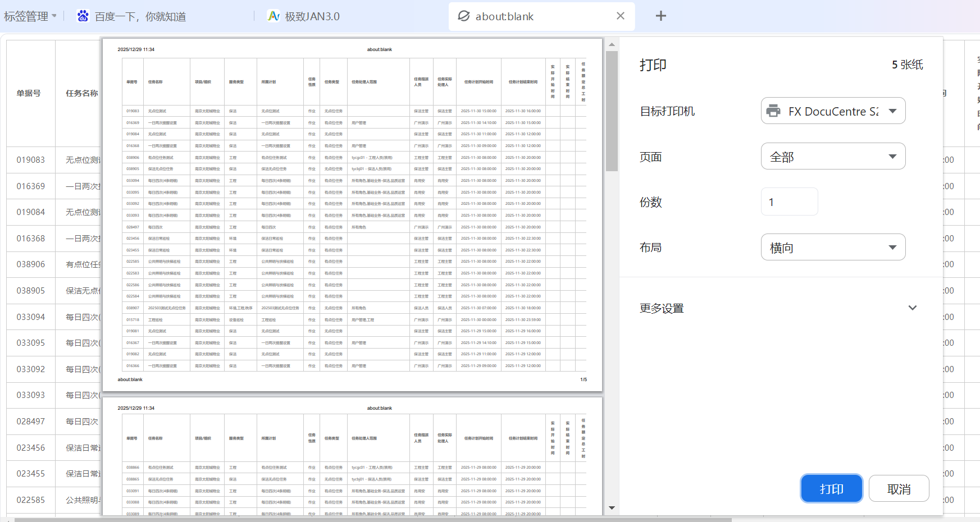
Task: Click the preview scrollbar up arrow
Action: point(612,44)
